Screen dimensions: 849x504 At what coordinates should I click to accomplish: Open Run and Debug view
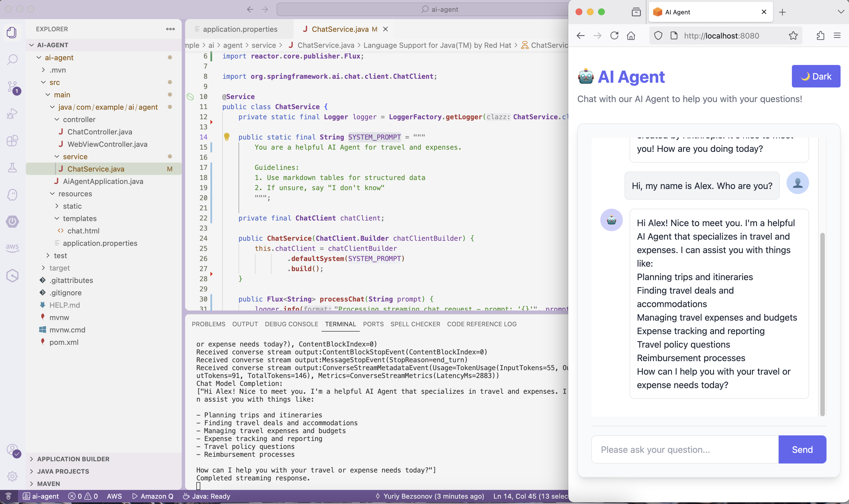12,113
